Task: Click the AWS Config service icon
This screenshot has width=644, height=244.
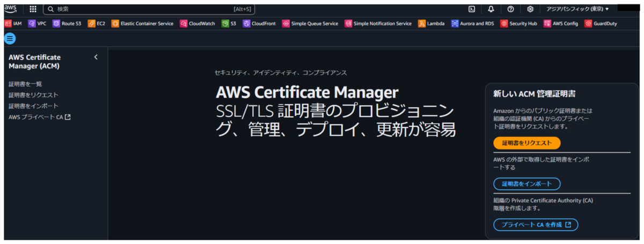Action: (547, 24)
